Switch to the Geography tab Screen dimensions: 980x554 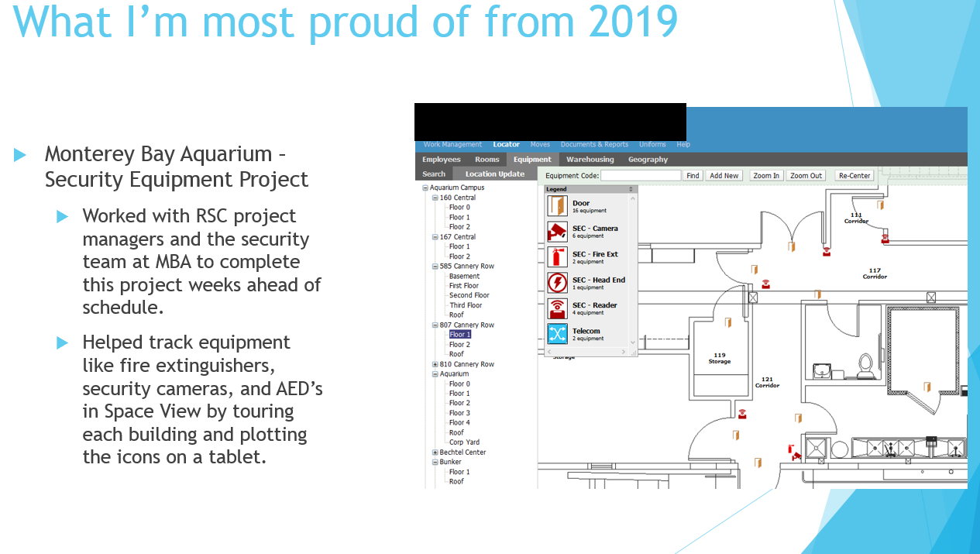pos(648,160)
